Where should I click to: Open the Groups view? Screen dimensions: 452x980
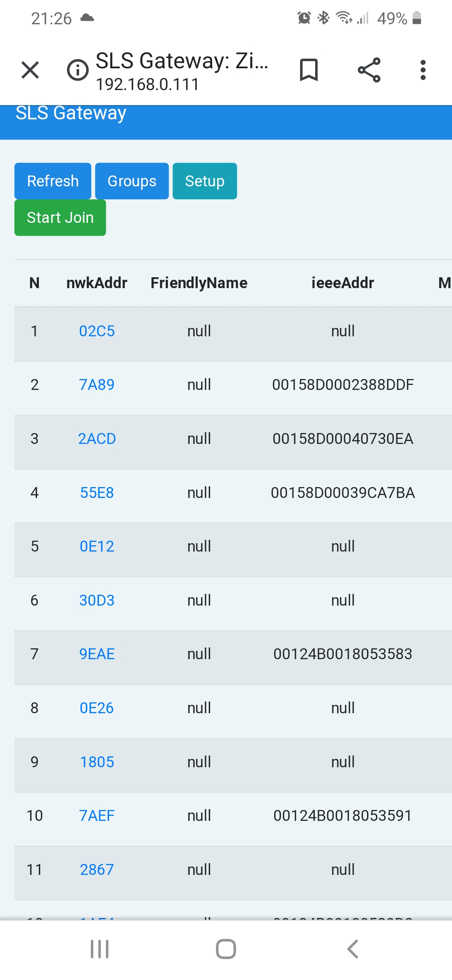(131, 181)
